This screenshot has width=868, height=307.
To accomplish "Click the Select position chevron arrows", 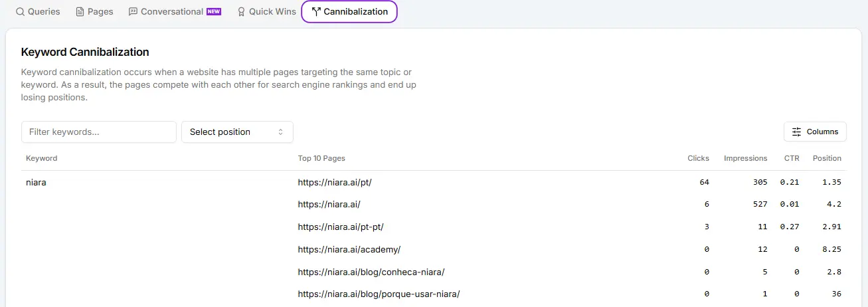I will [281, 132].
